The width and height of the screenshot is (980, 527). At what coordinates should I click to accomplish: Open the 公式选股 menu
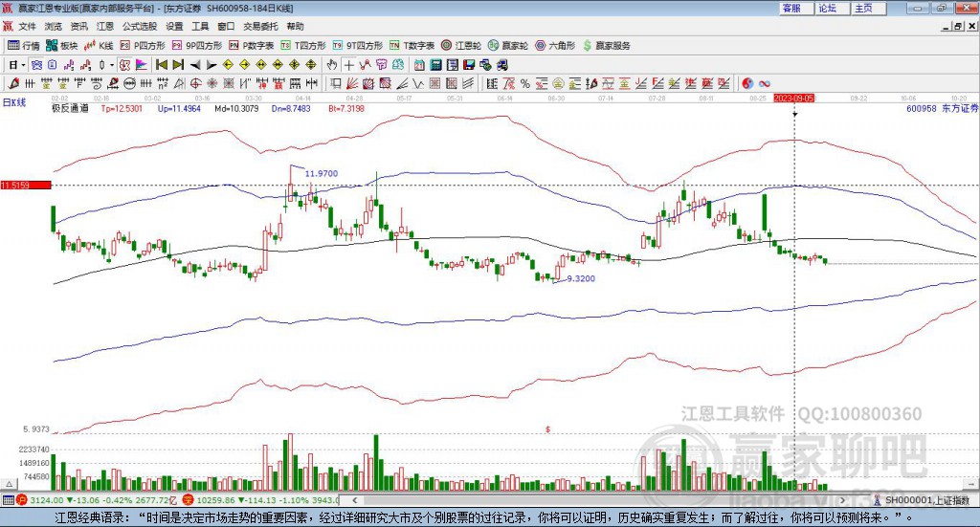coord(140,27)
